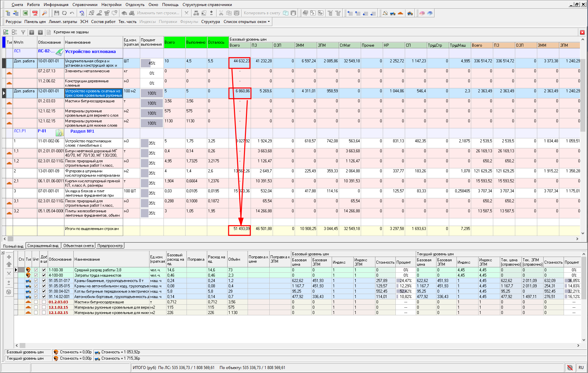Image resolution: width=588 pixels, height=373 pixels.
Task: Check 'Доб. в цену' box for 01.2.03.03 мастики
Action: pos(44,302)
